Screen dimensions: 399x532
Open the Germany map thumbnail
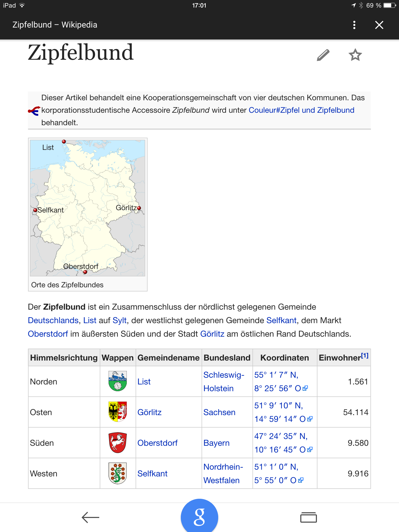coord(88,208)
